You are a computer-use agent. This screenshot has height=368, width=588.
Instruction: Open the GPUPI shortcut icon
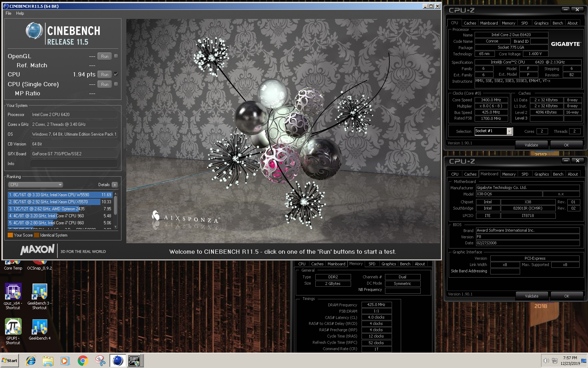(x=13, y=332)
